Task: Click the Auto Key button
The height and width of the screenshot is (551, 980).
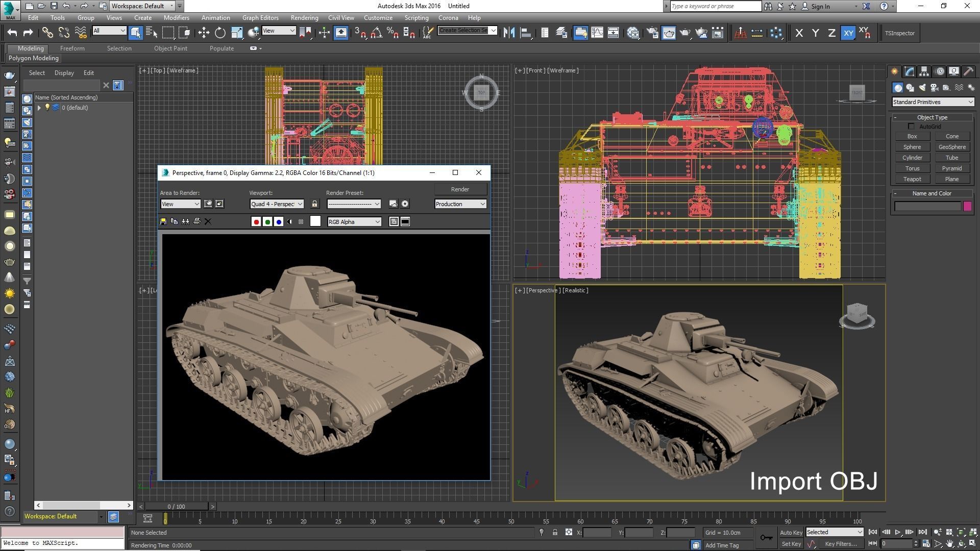Action: tap(791, 533)
